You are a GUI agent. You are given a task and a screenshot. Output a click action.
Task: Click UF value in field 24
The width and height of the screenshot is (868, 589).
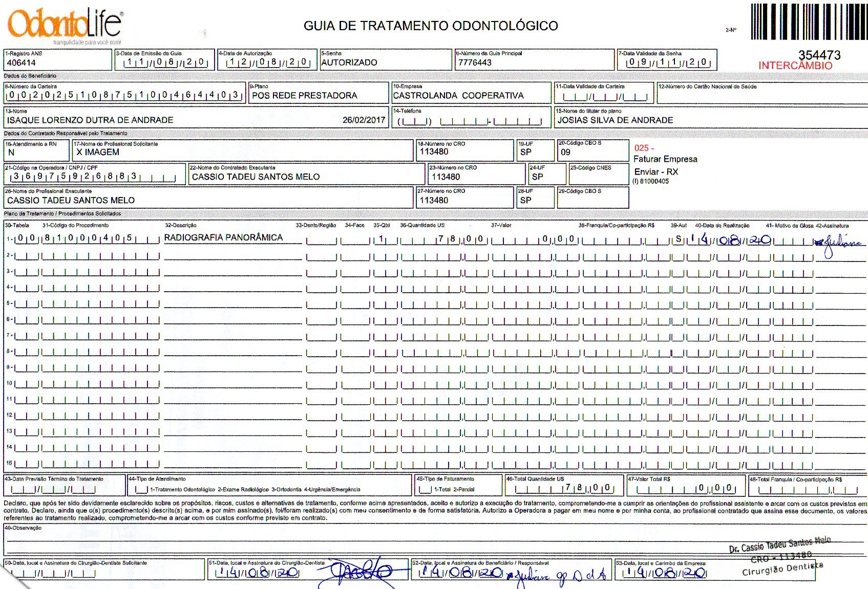tap(537, 177)
